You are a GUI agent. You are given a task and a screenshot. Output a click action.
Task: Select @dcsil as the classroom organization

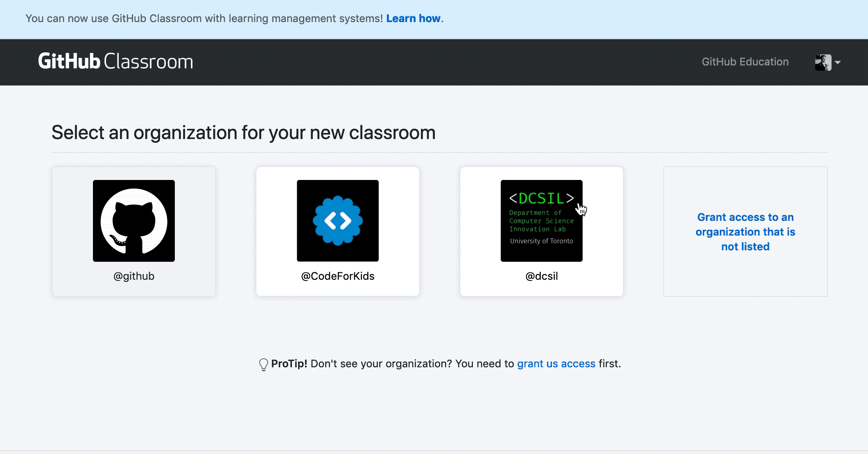click(541, 231)
